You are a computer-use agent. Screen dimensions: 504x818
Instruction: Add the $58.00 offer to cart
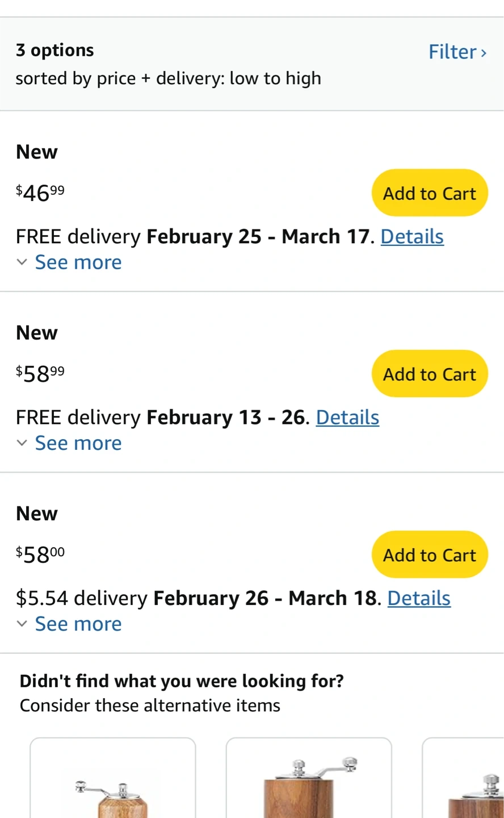pos(429,554)
